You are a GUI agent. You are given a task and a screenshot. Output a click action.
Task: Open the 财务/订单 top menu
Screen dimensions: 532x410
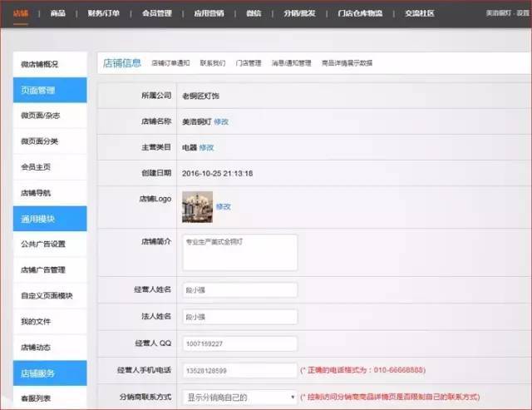pyautogui.click(x=103, y=13)
